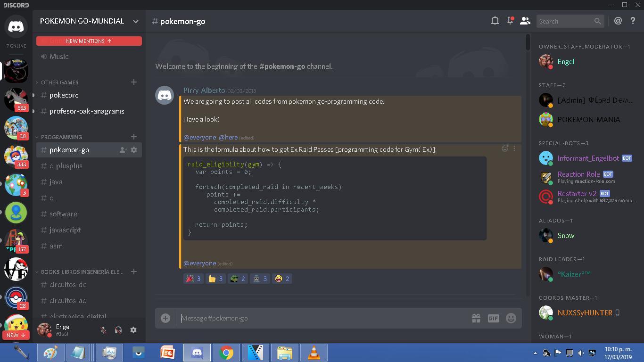
Task: Open notification settings bell icon
Action: coord(495,21)
